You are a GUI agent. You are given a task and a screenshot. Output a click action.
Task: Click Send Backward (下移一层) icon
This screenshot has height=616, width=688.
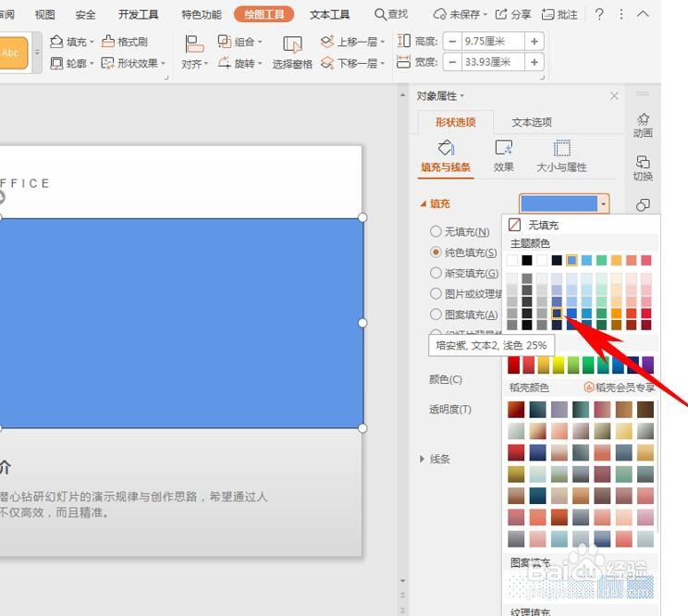pyautogui.click(x=327, y=63)
